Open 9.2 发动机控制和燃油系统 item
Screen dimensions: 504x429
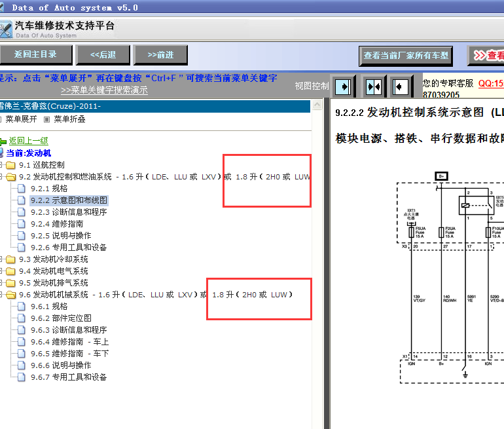pos(164,177)
